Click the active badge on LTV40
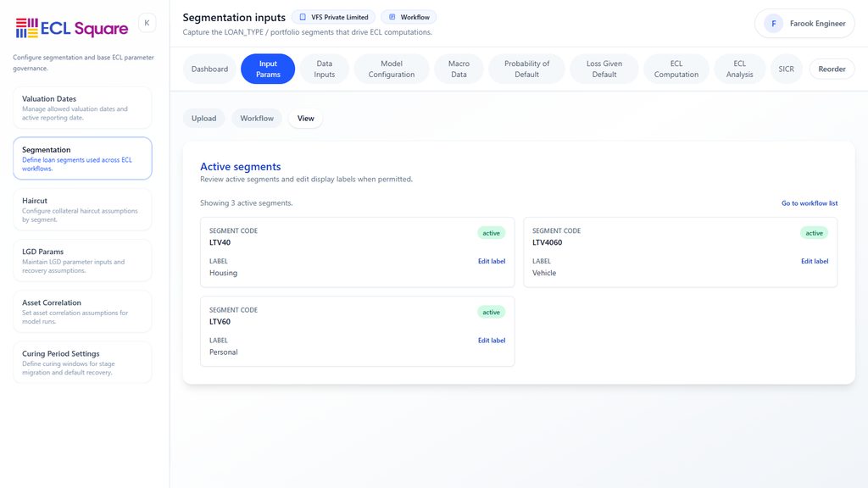The width and height of the screenshot is (868, 488). (491, 233)
